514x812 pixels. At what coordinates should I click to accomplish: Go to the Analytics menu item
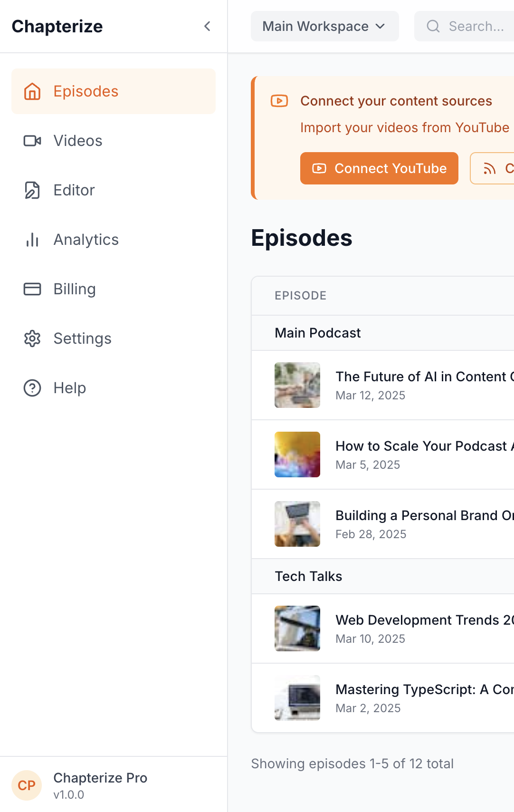tap(86, 240)
